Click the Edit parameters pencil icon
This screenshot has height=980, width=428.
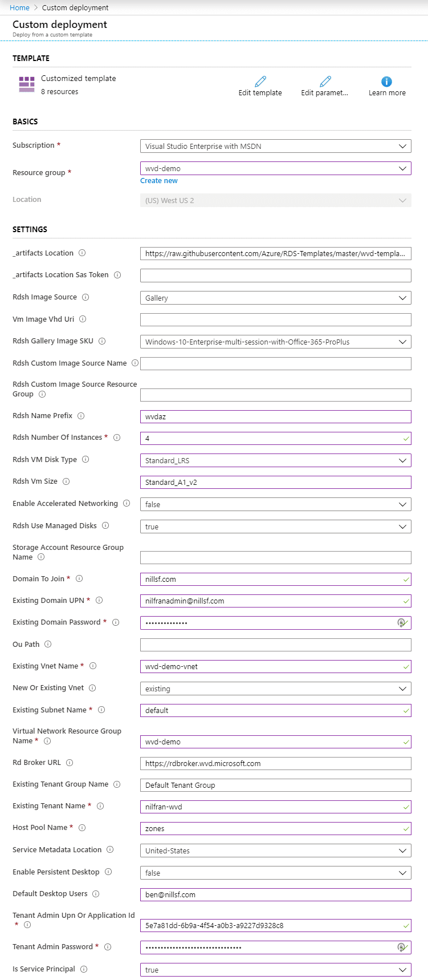325,82
